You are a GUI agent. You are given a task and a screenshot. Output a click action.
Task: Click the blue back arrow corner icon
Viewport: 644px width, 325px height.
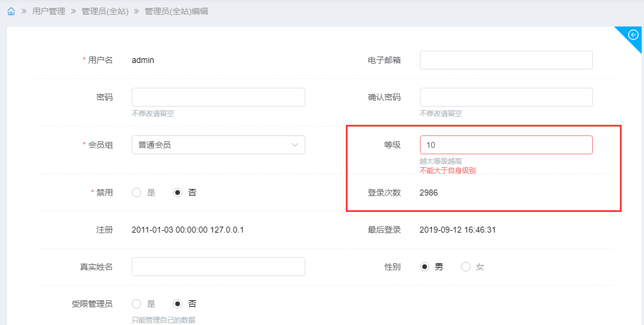coord(633,35)
